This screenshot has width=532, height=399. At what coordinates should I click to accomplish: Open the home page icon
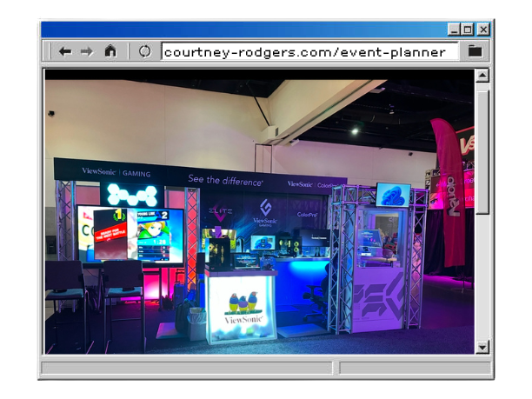(x=110, y=51)
